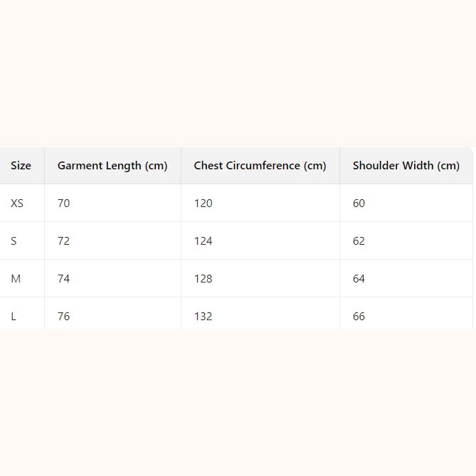Click chest circumference value 120
Screen dimensions: 476x476
(203, 203)
